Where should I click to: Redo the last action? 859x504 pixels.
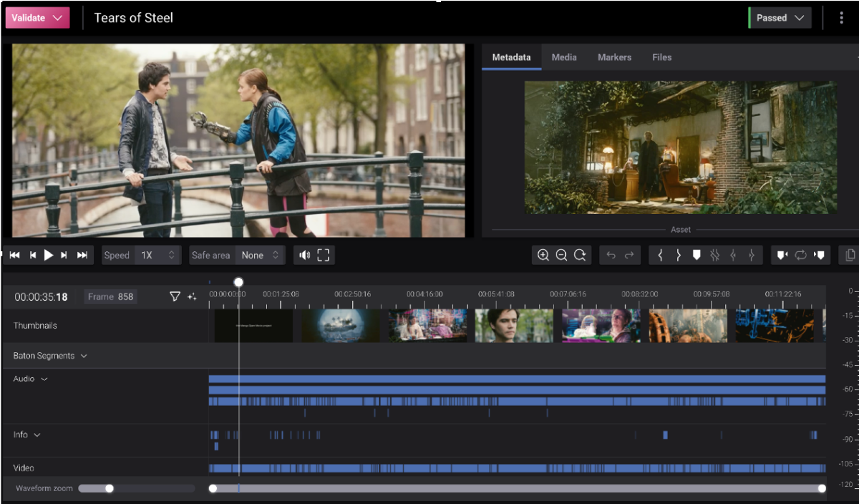tap(629, 256)
